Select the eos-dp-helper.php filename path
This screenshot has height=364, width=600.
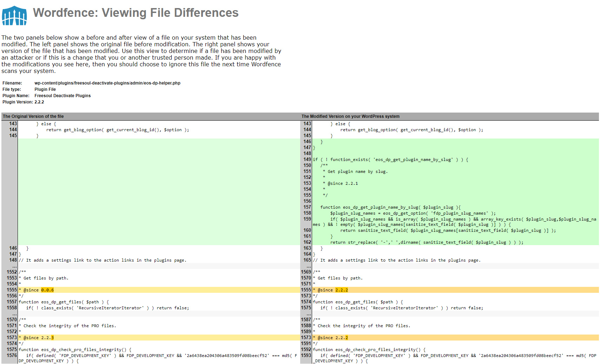pyautogui.click(x=107, y=83)
